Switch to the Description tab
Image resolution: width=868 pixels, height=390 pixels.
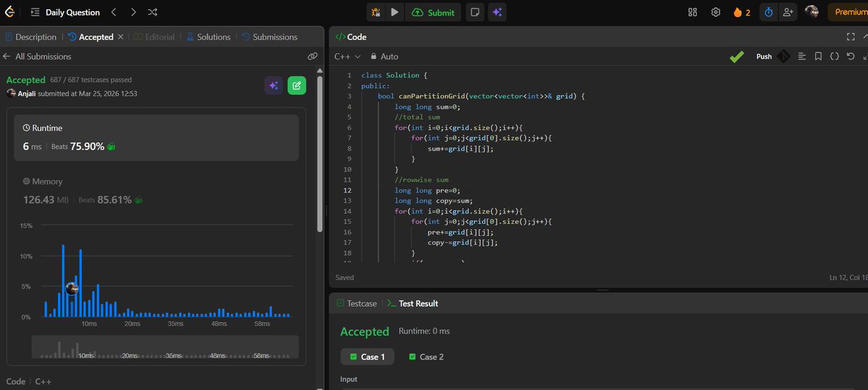click(30, 37)
